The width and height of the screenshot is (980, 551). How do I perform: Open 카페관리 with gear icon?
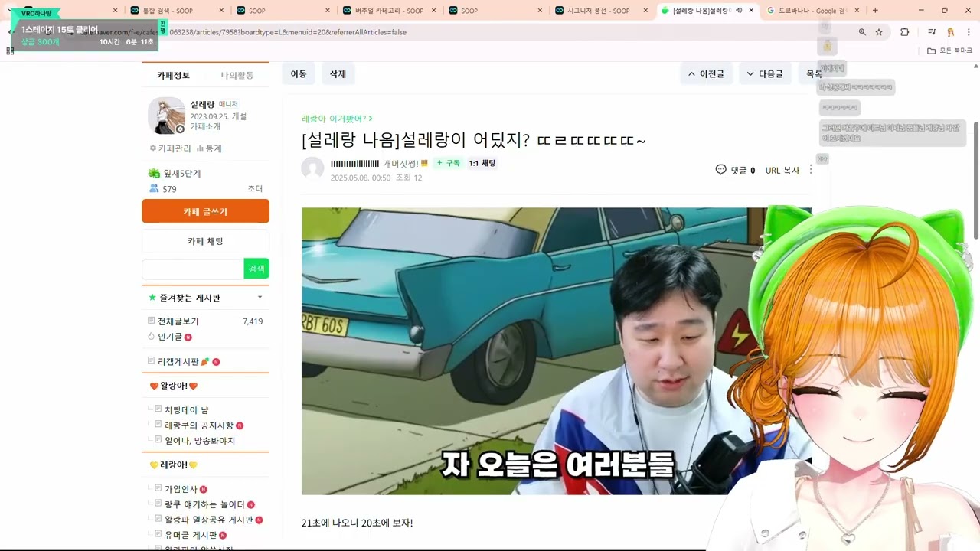click(171, 148)
